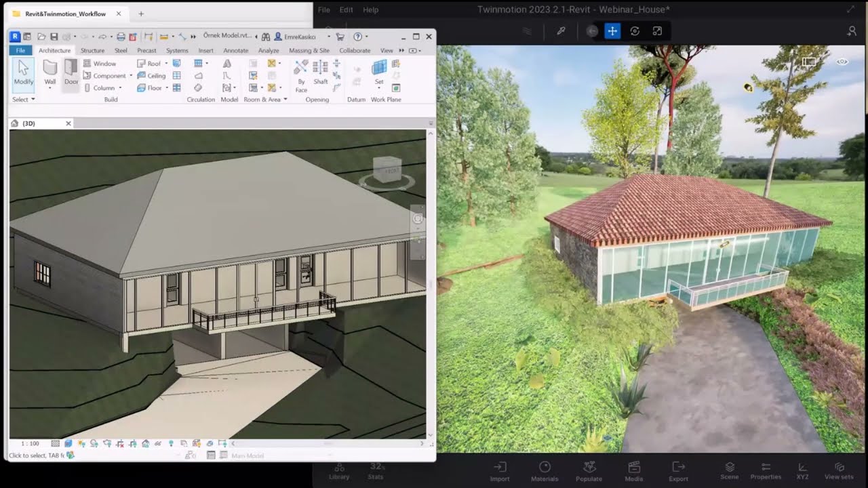Viewport: 868px width, 488px height.
Task: Click the Save icon in Revit quick access
Action: pyautogui.click(x=54, y=37)
